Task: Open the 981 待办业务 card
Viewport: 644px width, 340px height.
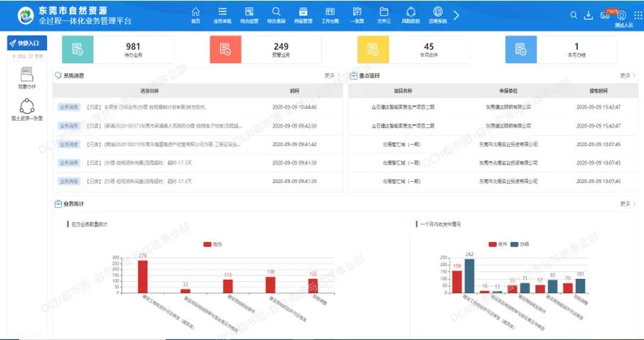Action: pos(117,49)
